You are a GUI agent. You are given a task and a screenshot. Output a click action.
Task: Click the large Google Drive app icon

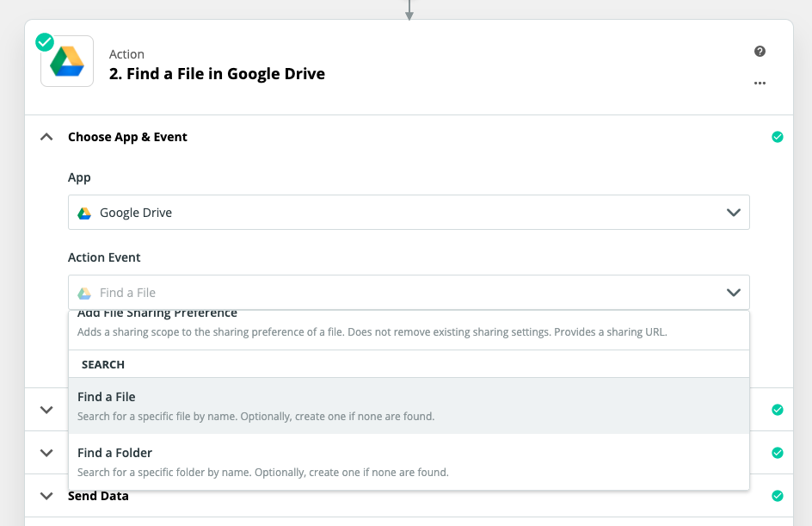67,61
